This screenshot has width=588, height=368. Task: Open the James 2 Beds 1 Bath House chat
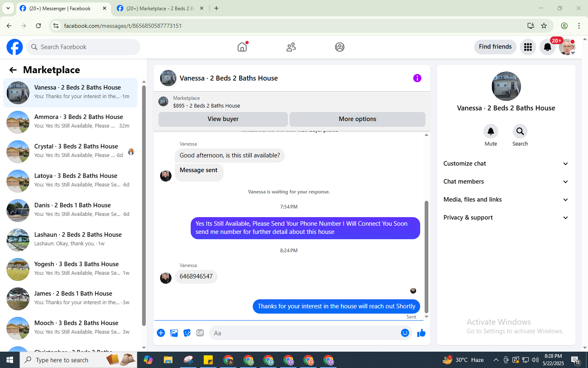pos(70,299)
